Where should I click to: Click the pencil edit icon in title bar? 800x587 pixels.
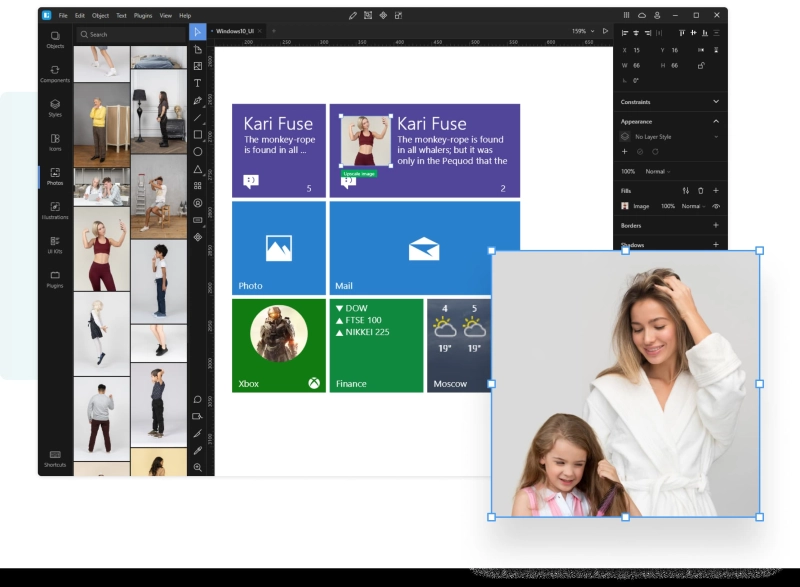coord(353,16)
